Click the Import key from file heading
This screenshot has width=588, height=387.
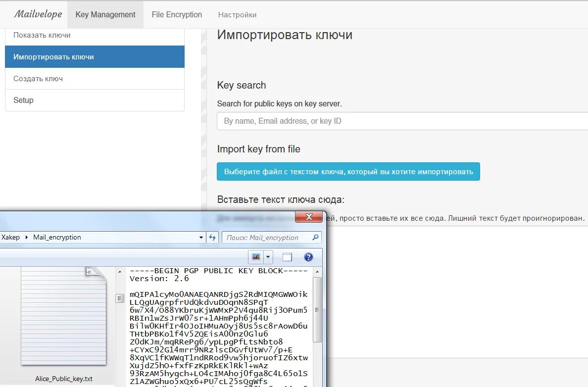pos(259,149)
